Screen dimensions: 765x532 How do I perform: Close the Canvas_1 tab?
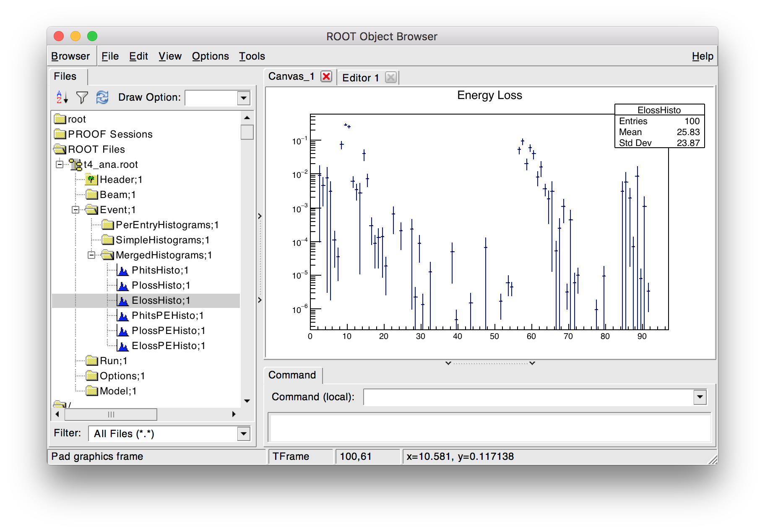(x=326, y=76)
